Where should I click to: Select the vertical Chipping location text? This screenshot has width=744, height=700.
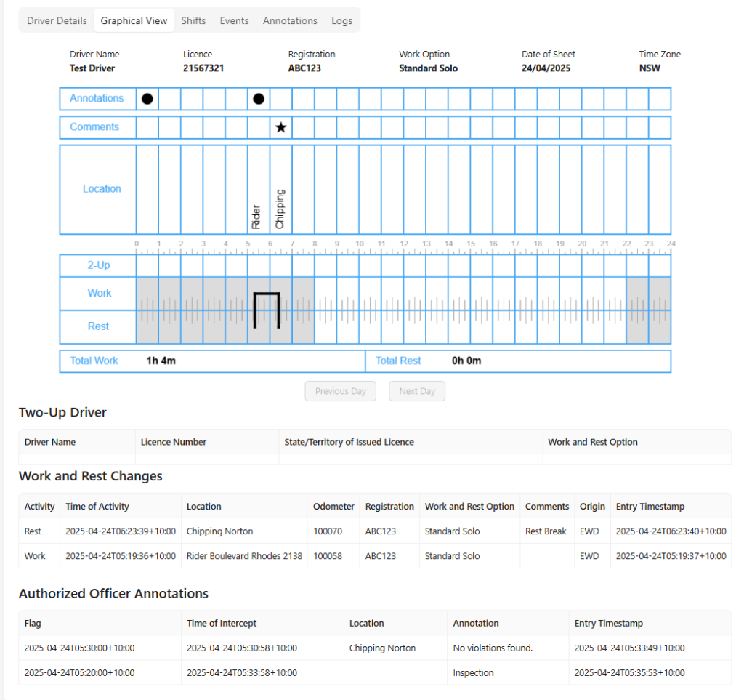(280, 209)
